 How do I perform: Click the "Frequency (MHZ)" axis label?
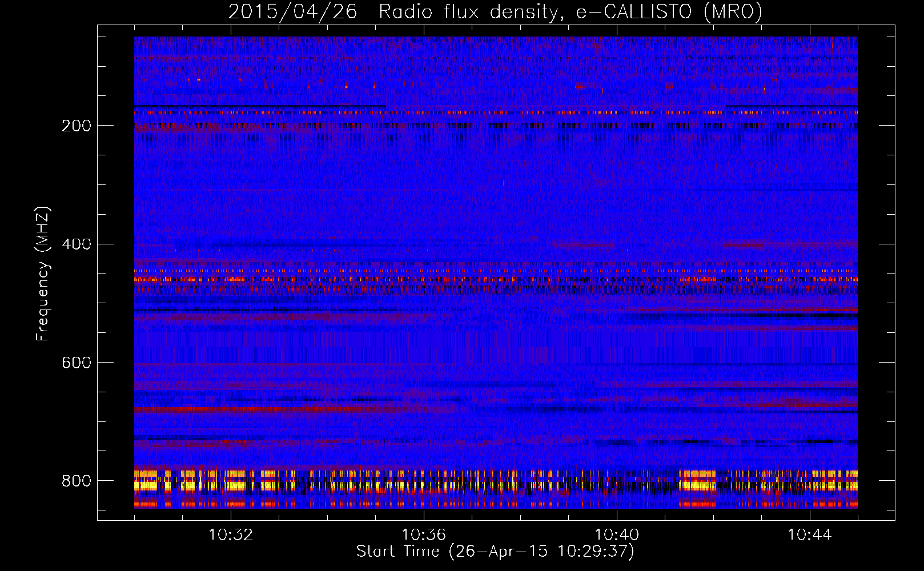43,274
